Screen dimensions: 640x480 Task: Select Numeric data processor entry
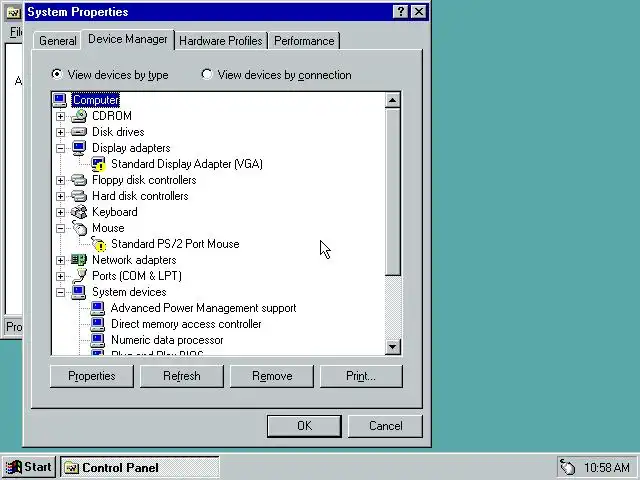(x=167, y=340)
